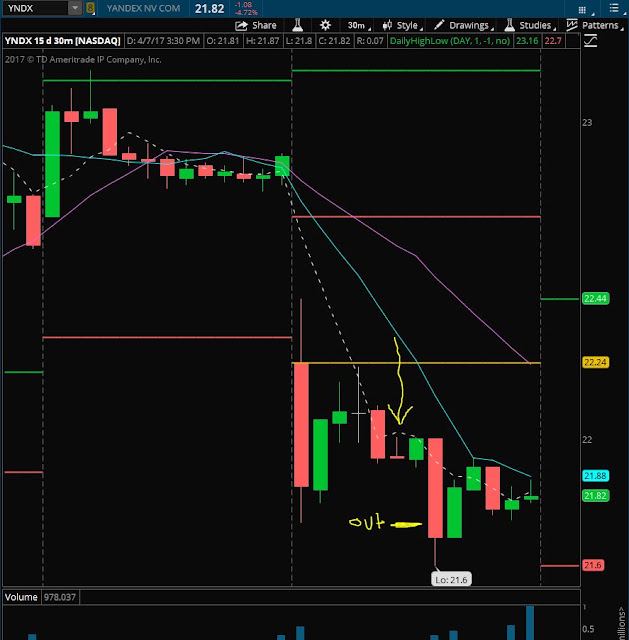The height and width of the screenshot is (640, 629).
Task: Click the -1.08 -4.72% change readout
Action: [x=246, y=9]
